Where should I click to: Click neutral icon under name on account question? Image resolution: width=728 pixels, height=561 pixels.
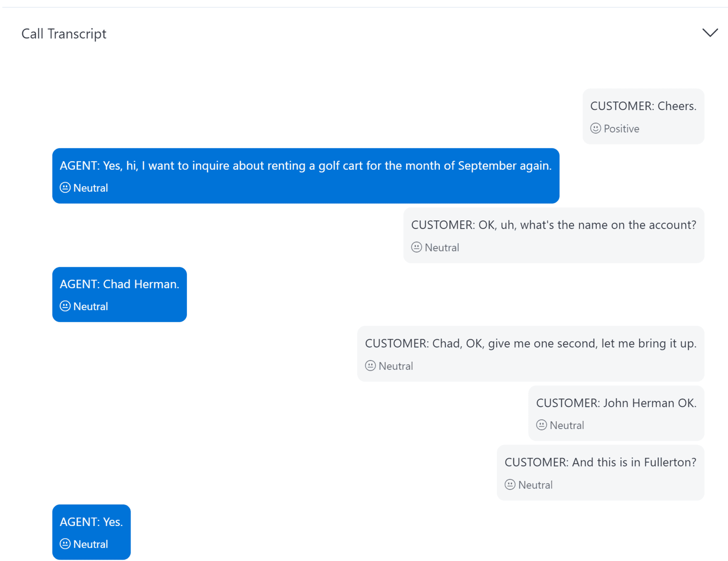point(416,247)
